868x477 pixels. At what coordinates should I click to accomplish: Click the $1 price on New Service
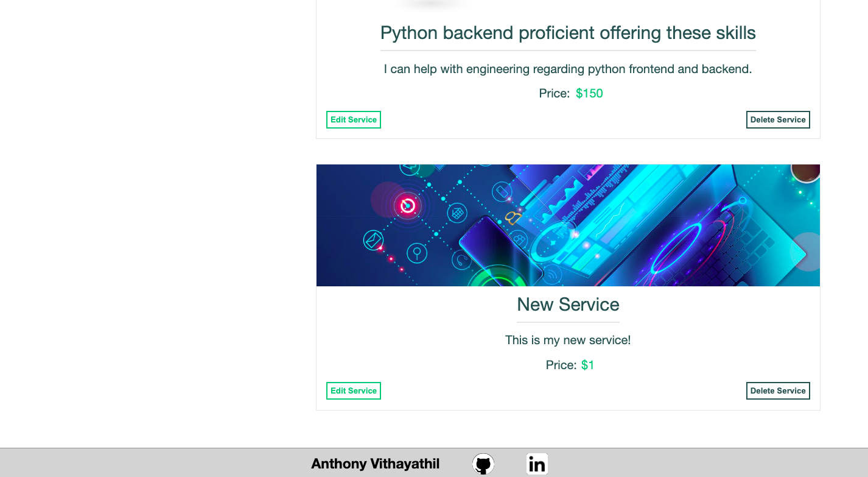(x=589, y=364)
